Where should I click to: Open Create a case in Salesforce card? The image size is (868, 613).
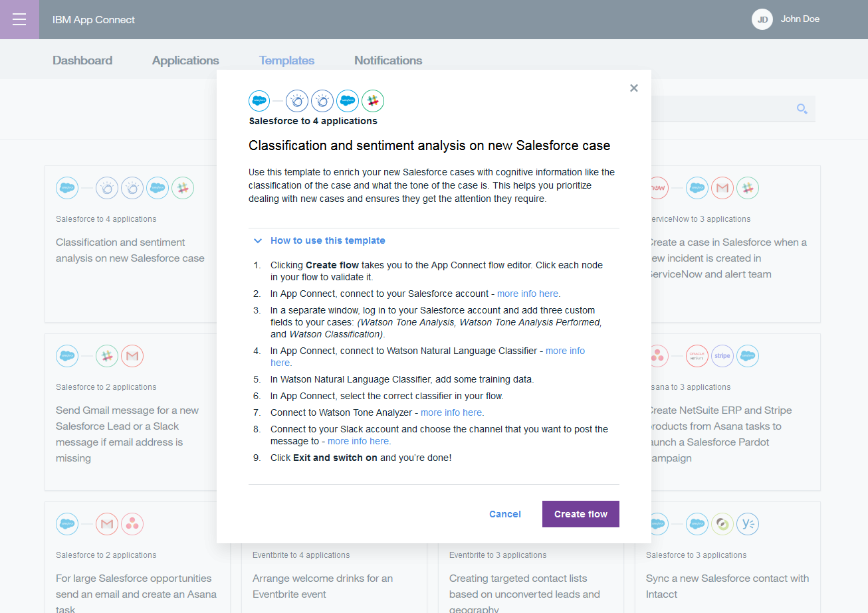(736, 244)
